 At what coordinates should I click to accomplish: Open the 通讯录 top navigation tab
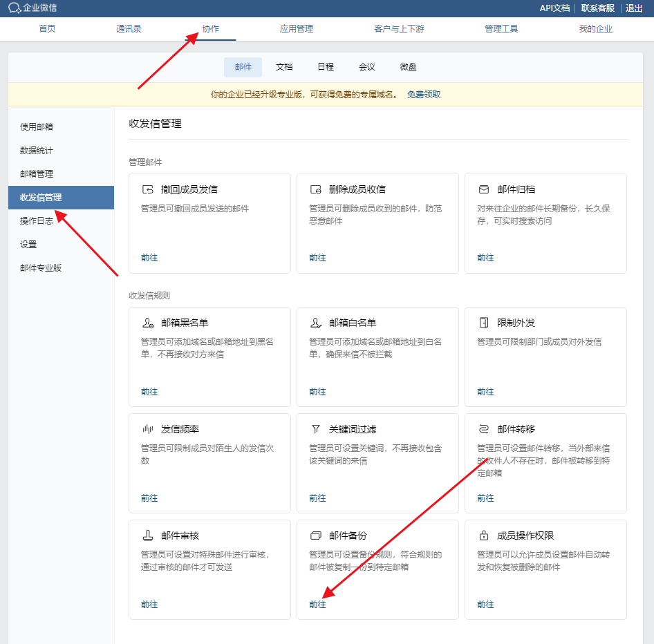[129, 29]
